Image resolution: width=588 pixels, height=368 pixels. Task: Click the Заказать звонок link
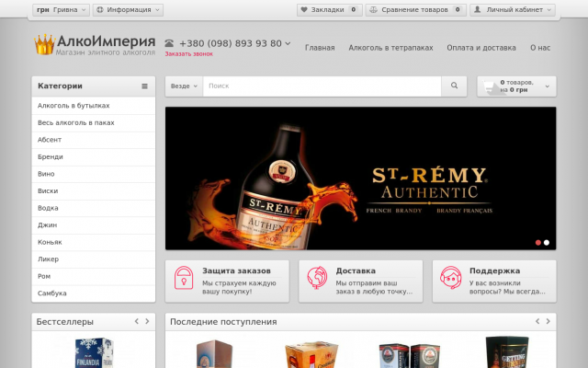click(x=188, y=53)
